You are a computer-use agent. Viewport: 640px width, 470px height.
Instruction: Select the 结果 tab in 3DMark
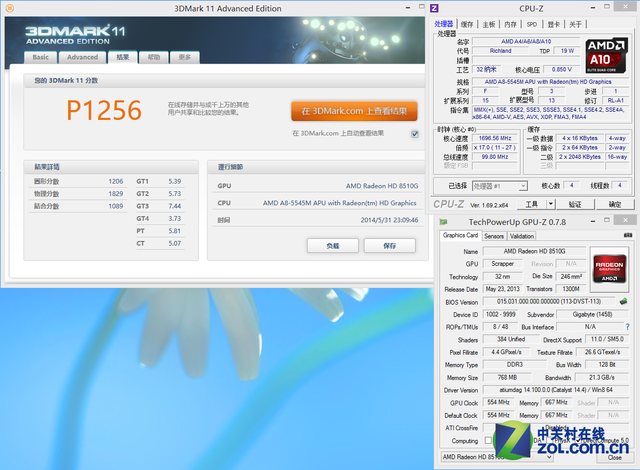[x=122, y=57]
